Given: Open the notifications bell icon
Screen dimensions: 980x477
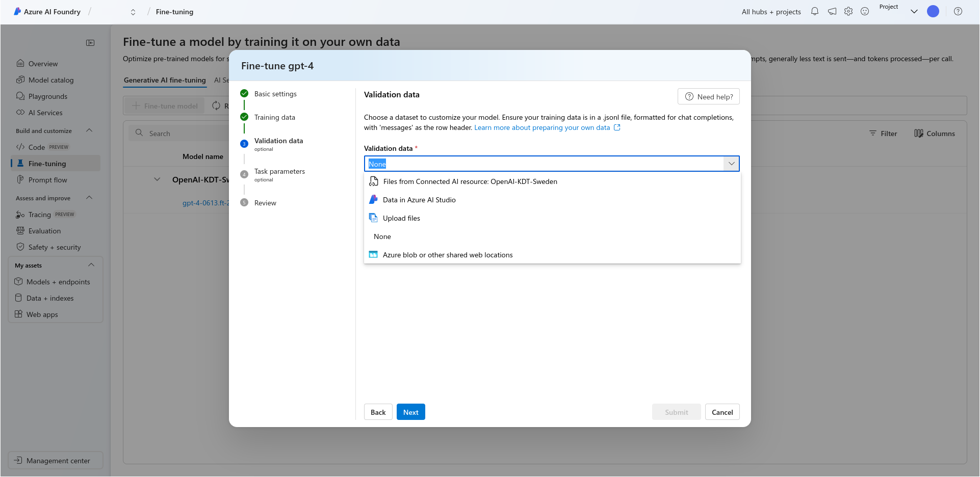Looking at the screenshot, I should pos(815,11).
